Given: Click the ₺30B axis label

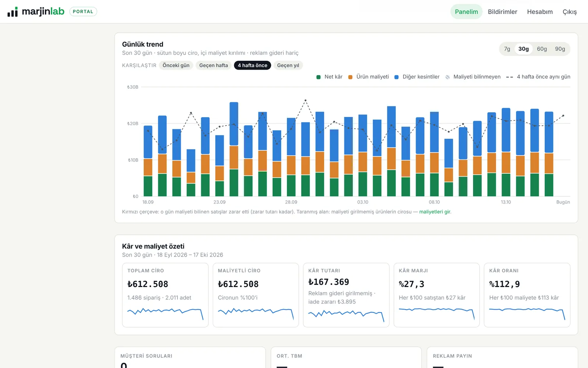Looking at the screenshot, I should [133, 87].
